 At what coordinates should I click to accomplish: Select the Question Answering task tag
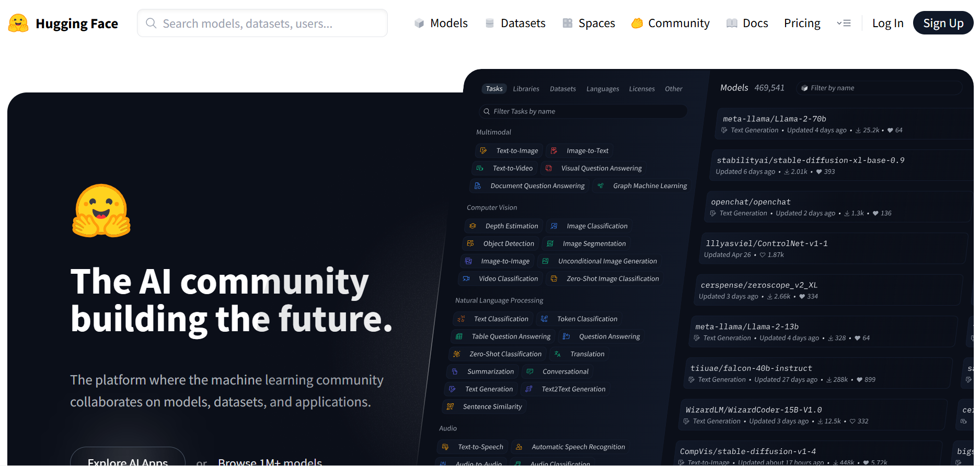601,336
